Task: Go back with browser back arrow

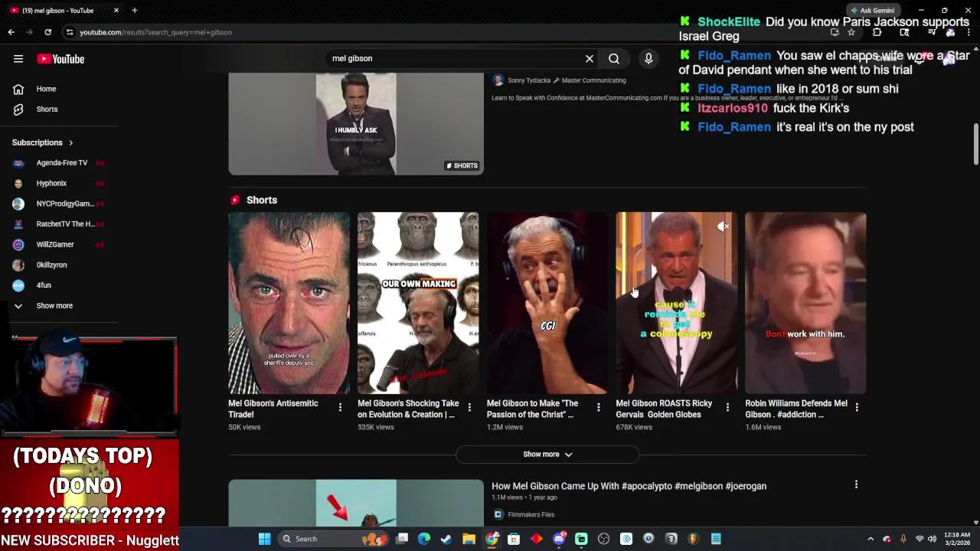Action: point(11,32)
